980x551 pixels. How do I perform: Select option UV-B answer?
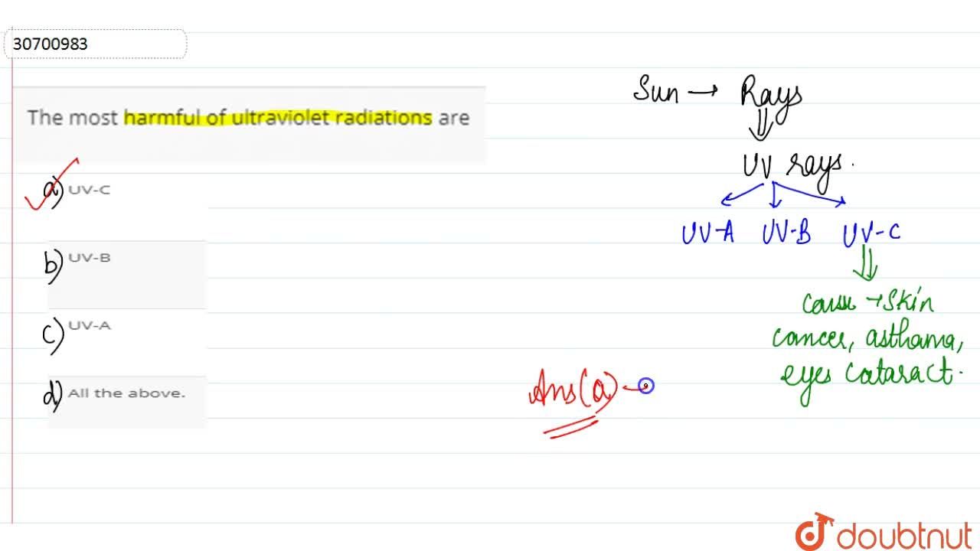click(89, 258)
